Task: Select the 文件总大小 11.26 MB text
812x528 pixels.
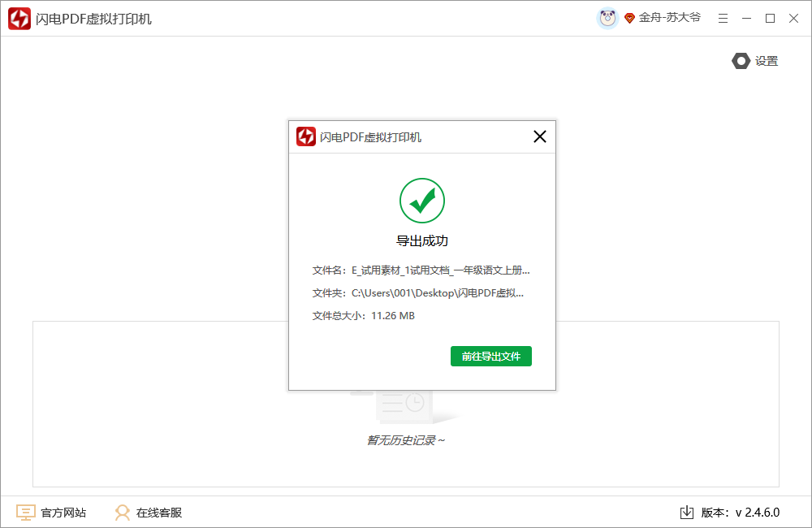Action: (x=364, y=316)
